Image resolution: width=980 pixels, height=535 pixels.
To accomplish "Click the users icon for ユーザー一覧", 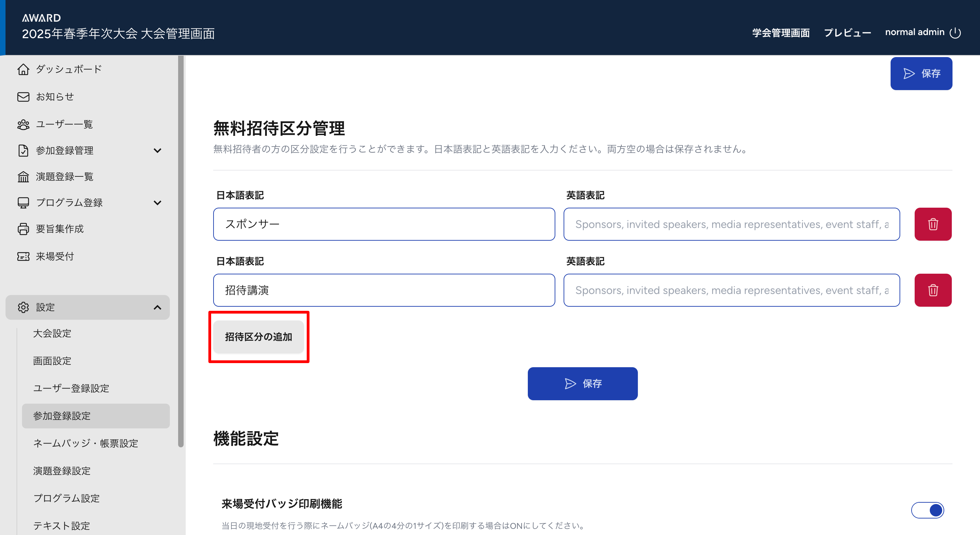I will point(23,124).
